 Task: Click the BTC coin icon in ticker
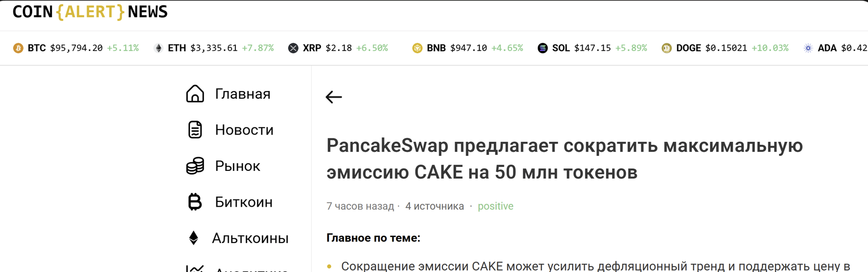18,48
